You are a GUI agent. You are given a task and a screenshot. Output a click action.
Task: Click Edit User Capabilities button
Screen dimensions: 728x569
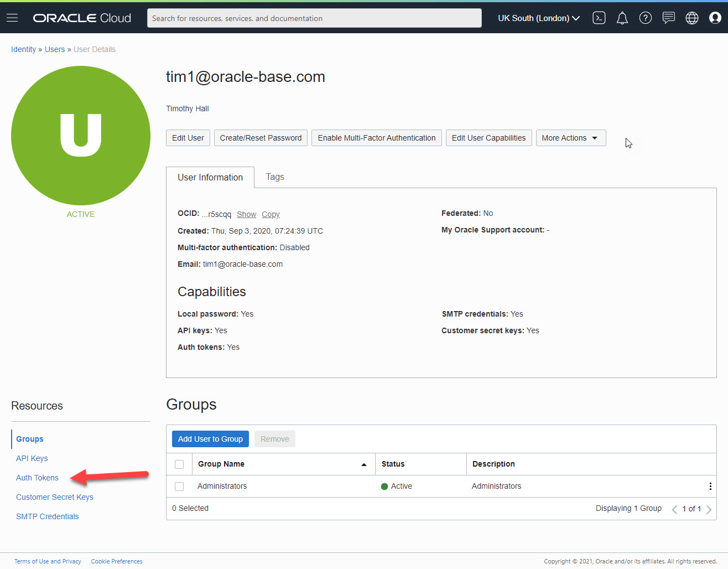489,138
